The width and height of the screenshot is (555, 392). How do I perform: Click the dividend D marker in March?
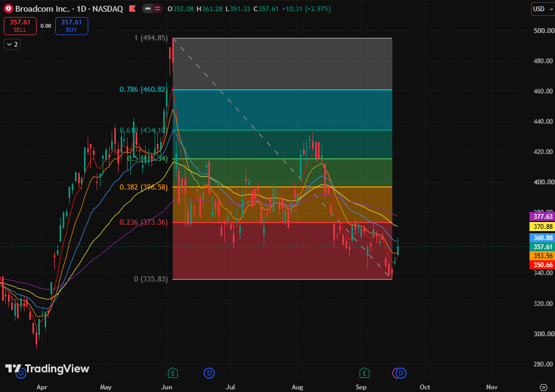click(x=21, y=373)
